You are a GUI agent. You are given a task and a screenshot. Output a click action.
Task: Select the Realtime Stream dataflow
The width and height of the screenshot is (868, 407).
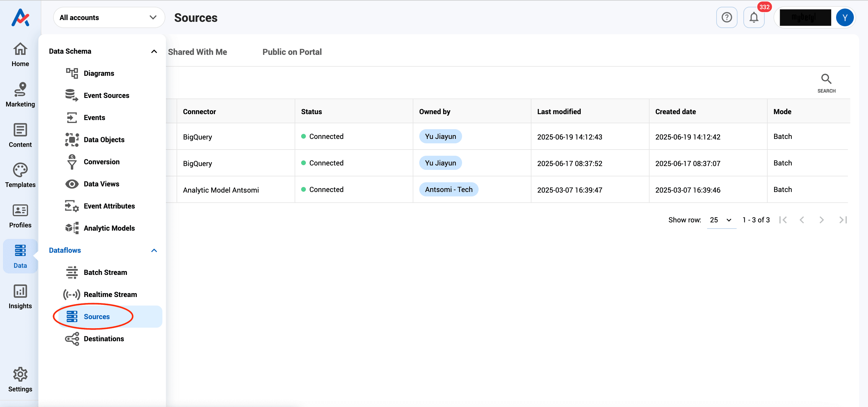pos(110,294)
